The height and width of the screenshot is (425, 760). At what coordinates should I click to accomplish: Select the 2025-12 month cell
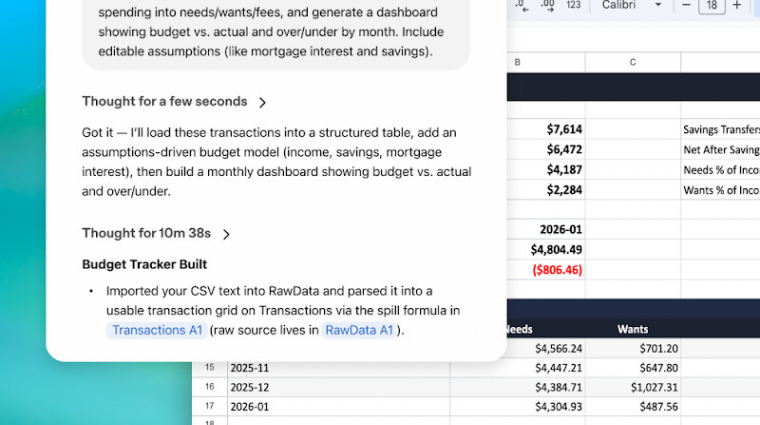click(338, 387)
